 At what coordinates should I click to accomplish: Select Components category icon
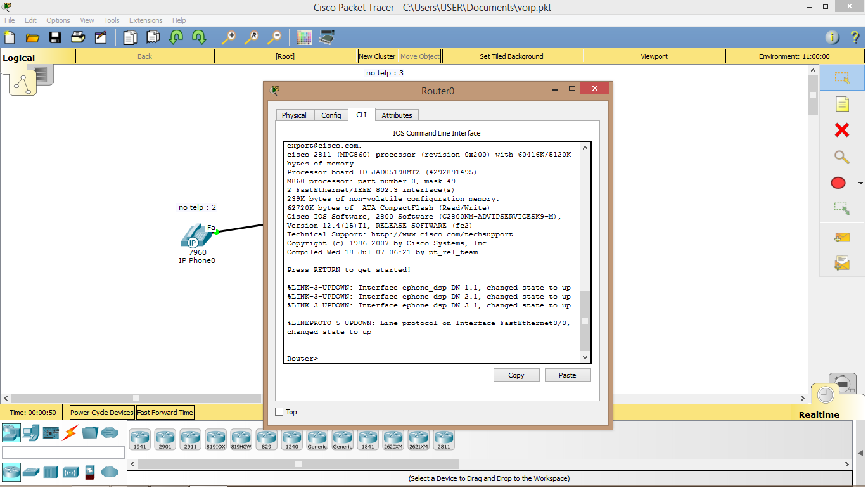pyautogui.click(x=51, y=433)
